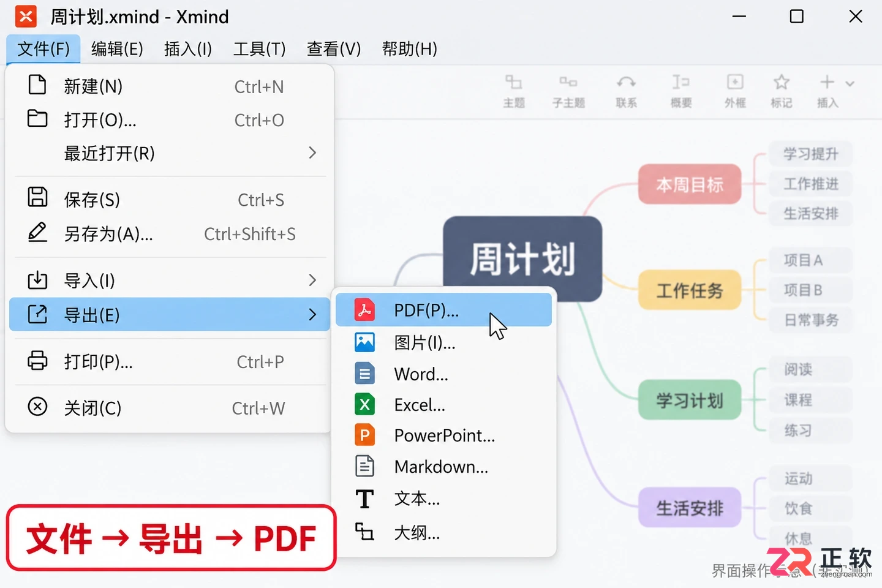Click the orange PowerPoint icon
Viewport: 882px width, 588px height.
click(365, 435)
